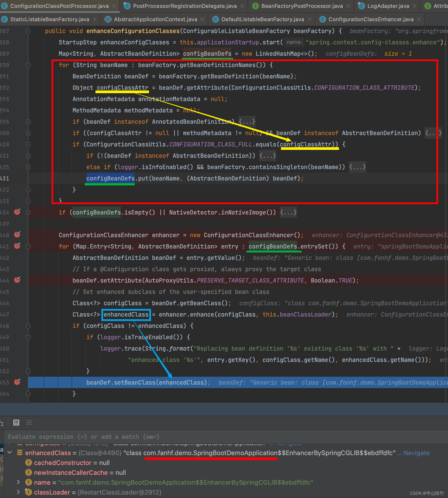Expand folded block at line 434
This screenshot has width=448, height=498.
(x=28, y=213)
